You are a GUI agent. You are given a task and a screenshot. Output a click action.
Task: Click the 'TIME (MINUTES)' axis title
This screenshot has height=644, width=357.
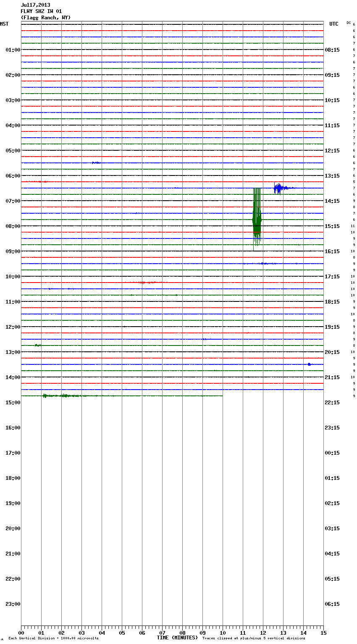pos(177,638)
